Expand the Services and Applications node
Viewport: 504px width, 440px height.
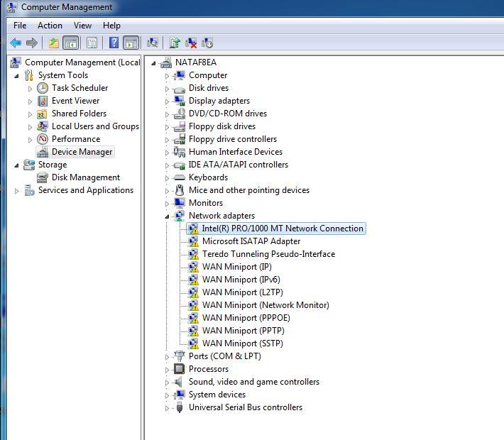click(x=16, y=191)
